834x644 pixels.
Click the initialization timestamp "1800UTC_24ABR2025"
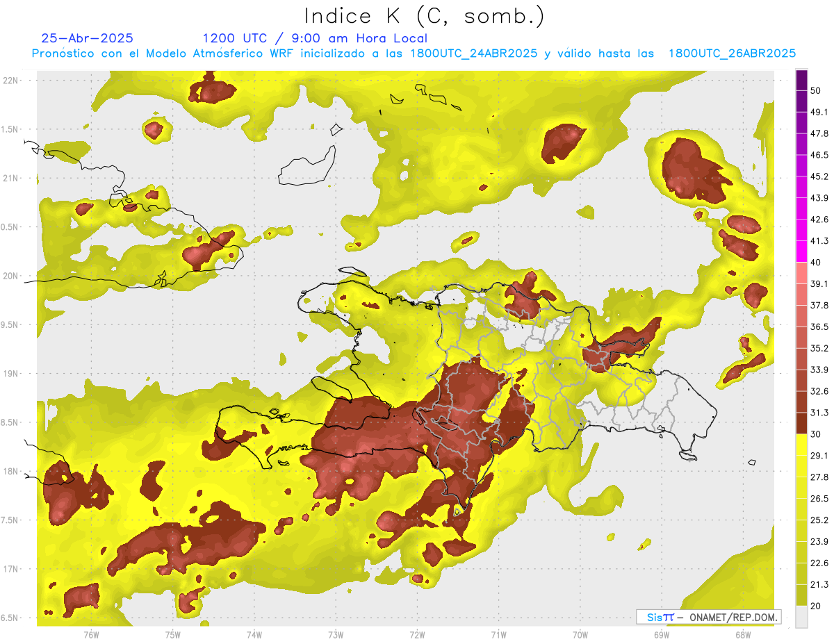pos(474,53)
